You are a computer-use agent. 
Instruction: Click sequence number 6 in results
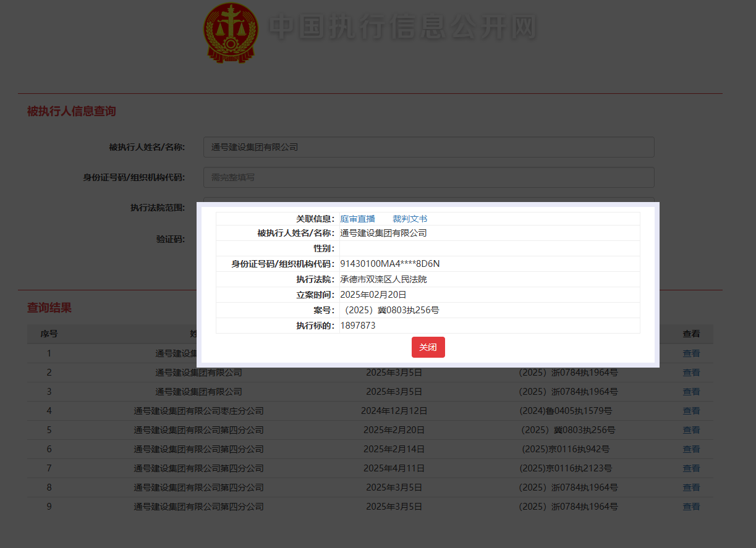(x=49, y=449)
